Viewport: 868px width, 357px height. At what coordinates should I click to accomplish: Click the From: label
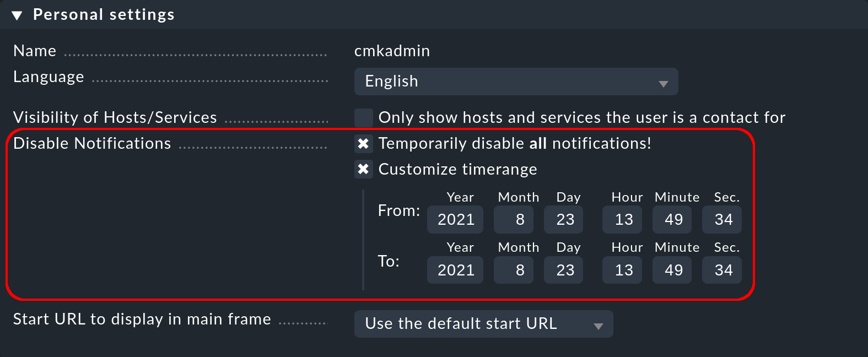coord(399,210)
